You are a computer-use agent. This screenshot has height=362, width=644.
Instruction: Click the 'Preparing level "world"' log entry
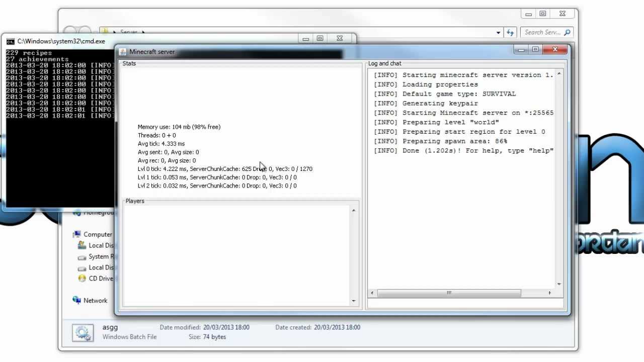436,122
